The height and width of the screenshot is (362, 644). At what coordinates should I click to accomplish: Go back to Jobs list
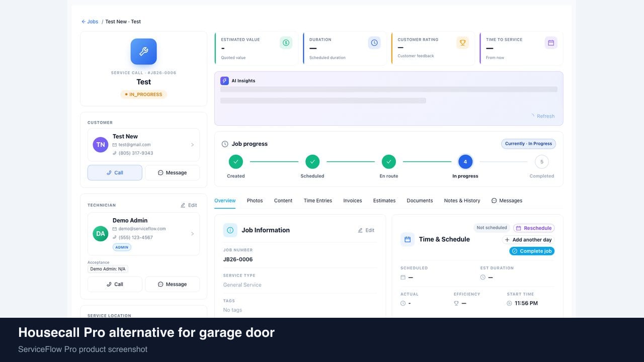coord(90,22)
